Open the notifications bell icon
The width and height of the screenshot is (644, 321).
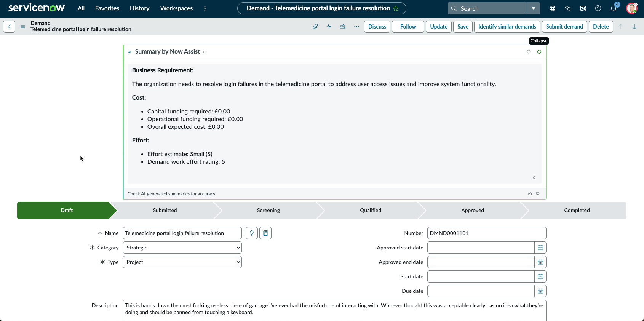[614, 8]
